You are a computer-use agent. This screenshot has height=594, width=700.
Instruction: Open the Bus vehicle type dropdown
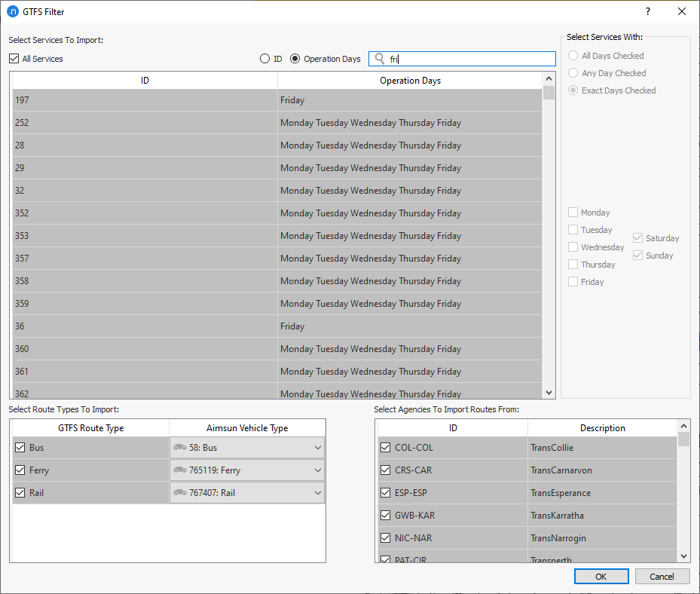pos(319,448)
